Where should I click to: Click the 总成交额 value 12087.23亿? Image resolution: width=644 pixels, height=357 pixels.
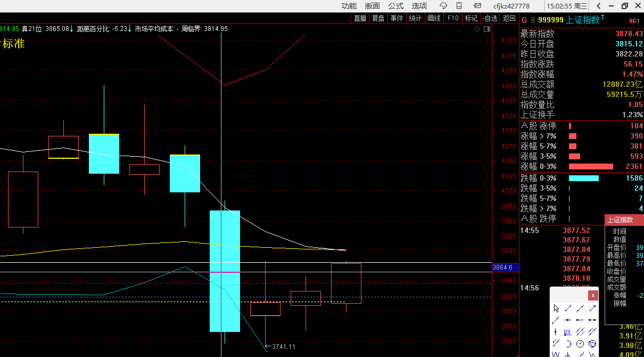pos(622,84)
